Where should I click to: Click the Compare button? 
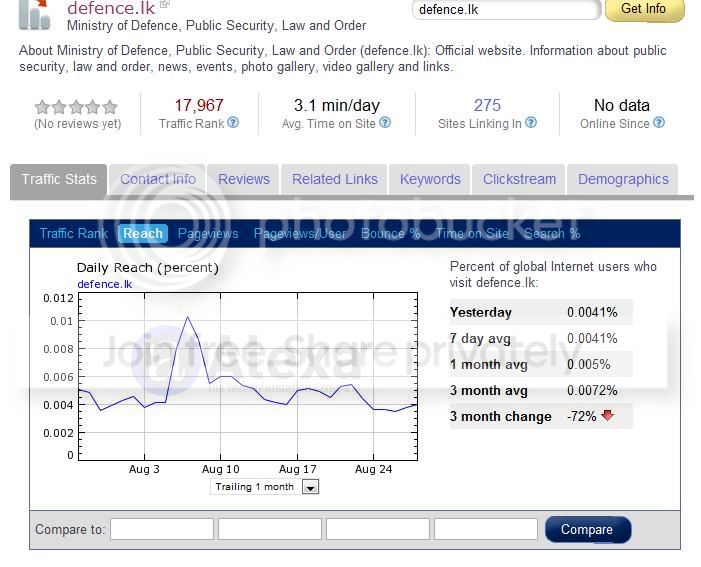(x=587, y=529)
